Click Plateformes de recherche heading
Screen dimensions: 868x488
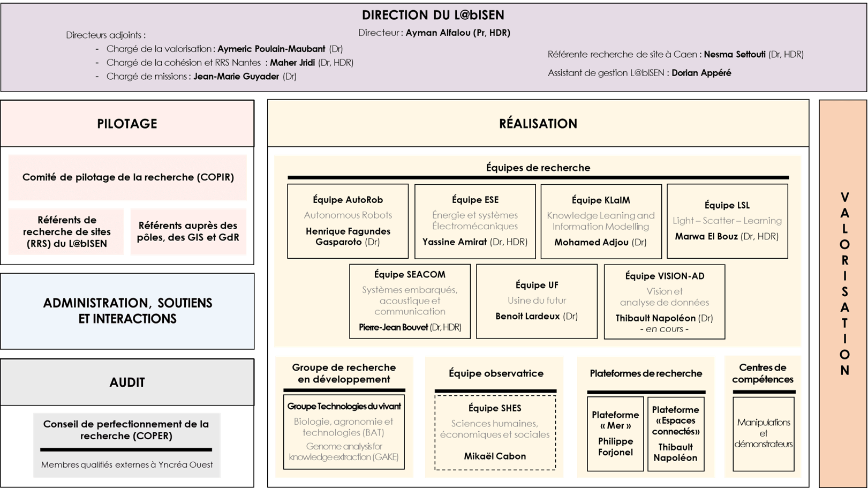tap(646, 373)
